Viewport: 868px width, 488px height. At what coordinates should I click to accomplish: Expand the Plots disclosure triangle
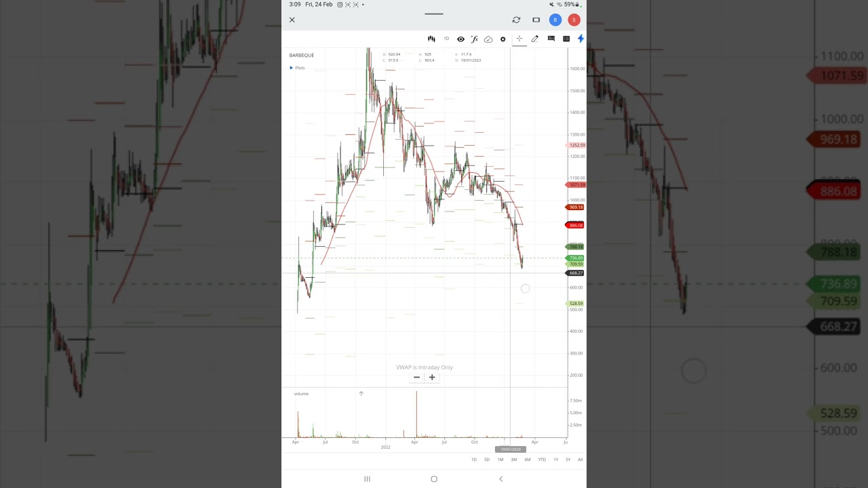(x=292, y=68)
